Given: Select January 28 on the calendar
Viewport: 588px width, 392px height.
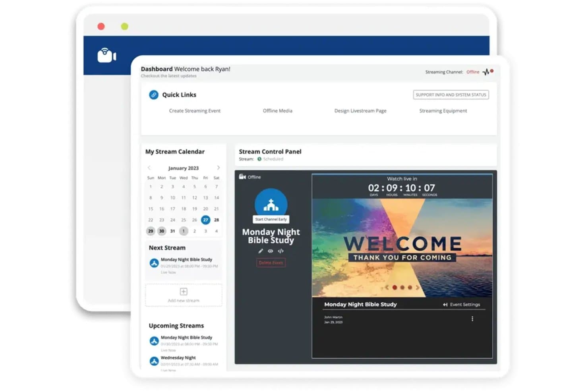Looking at the screenshot, I should click(x=217, y=220).
